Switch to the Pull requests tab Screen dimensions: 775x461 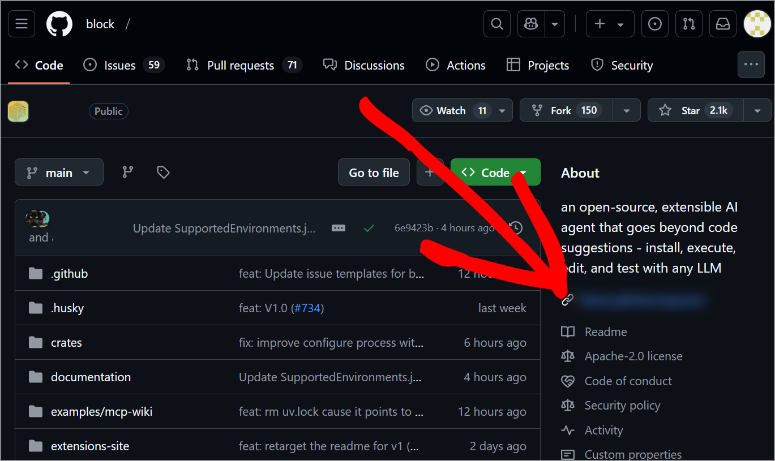(x=244, y=65)
